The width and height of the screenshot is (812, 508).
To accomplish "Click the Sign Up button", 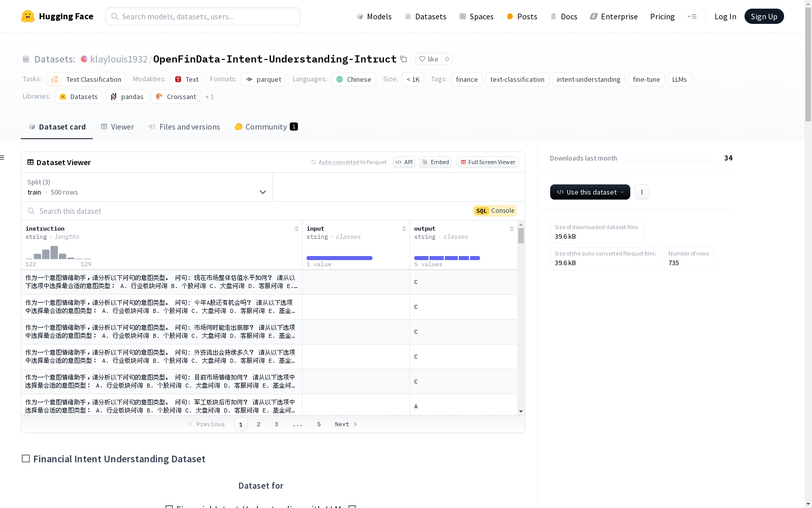I will 764,16.
